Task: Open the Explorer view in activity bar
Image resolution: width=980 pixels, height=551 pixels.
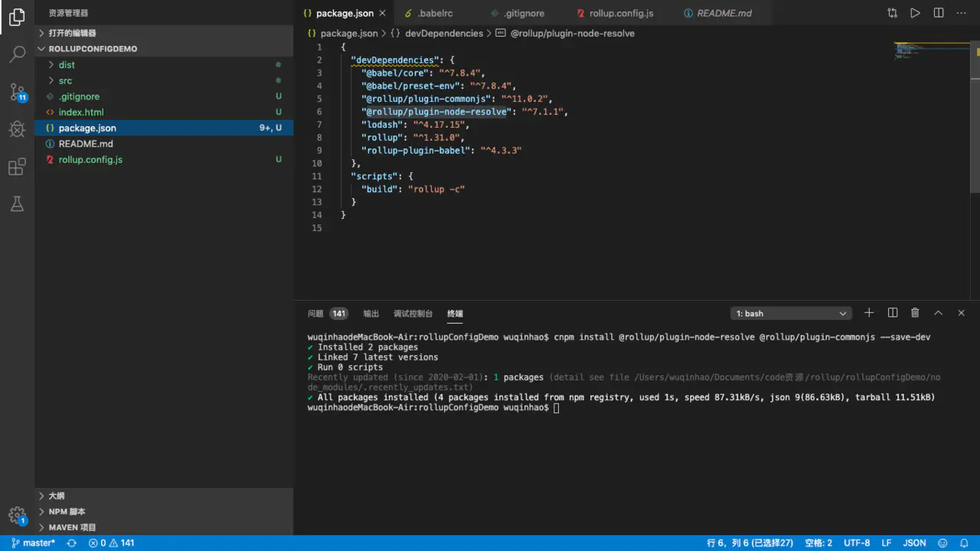Action: point(17,18)
